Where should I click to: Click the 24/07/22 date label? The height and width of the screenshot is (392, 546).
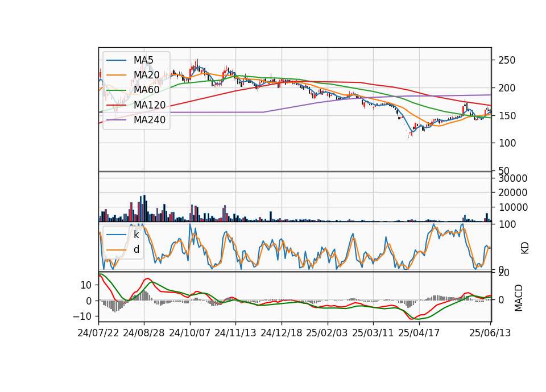coord(98,333)
